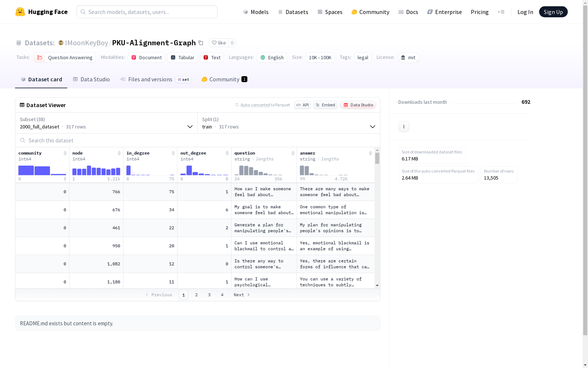The width and height of the screenshot is (588, 368).
Task: Open the more-options three-dot button
Action: 404,127
